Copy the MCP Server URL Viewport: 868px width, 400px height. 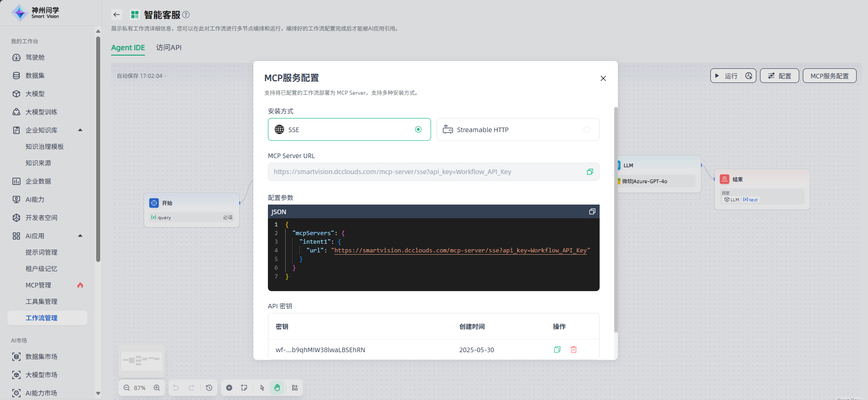tap(590, 172)
